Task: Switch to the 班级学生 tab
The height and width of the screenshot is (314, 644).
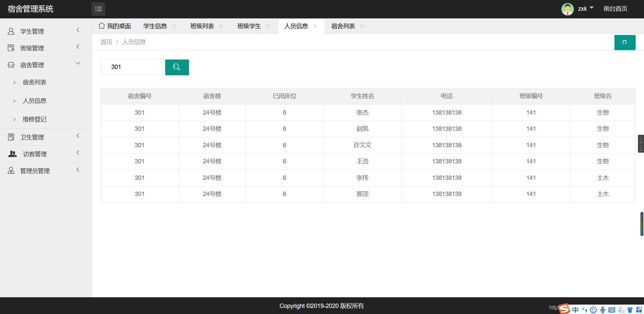Action: 249,26
